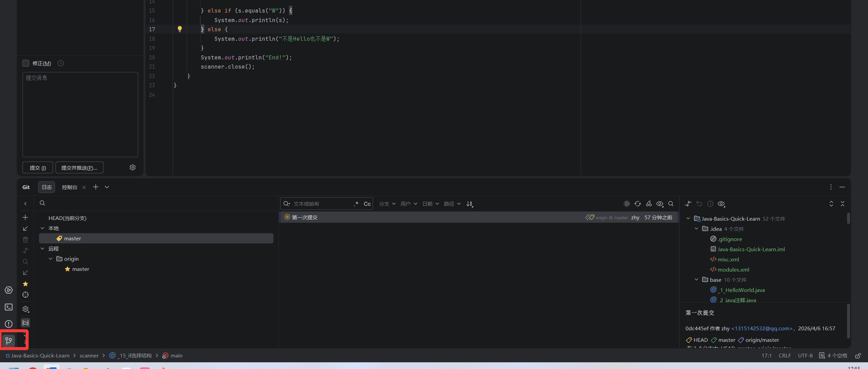Open the Git tool window icon
This screenshot has width=868, height=369.
pyautogui.click(x=9, y=340)
